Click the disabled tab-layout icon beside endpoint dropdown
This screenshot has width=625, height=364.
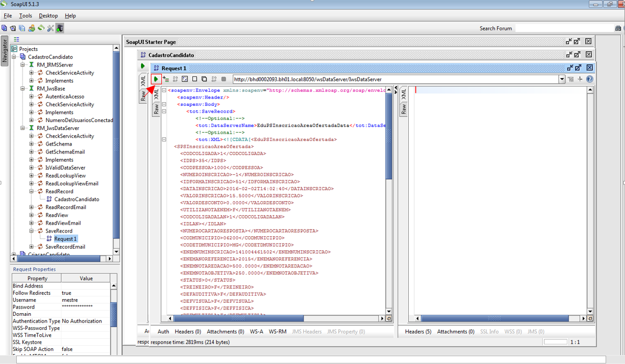point(571,79)
